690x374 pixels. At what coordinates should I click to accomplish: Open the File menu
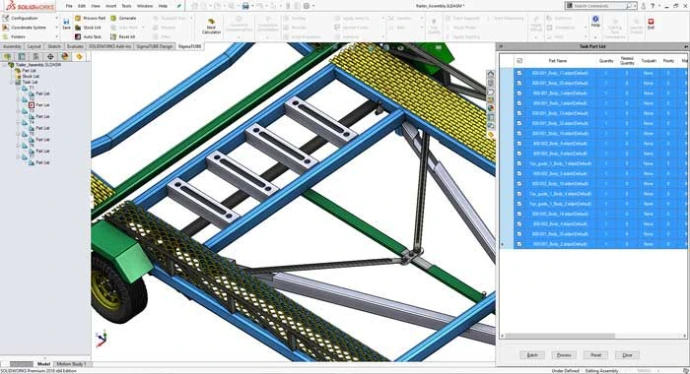point(69,6)
